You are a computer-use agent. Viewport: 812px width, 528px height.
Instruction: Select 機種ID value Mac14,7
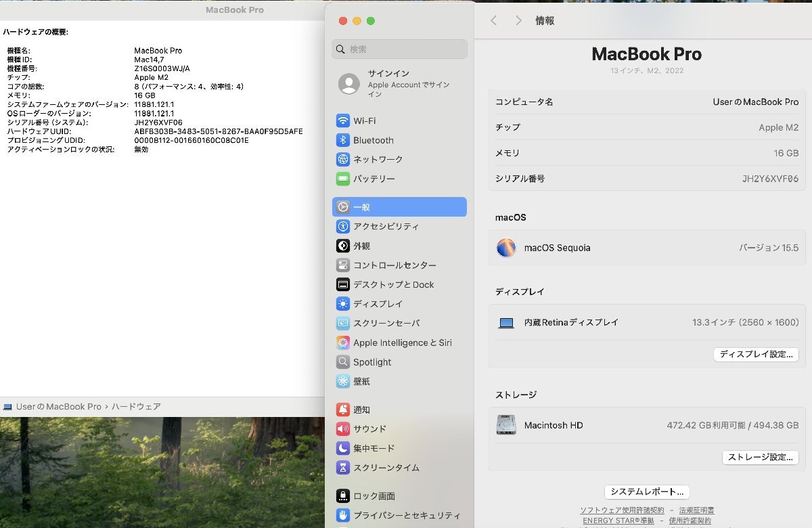coord(150,60)
